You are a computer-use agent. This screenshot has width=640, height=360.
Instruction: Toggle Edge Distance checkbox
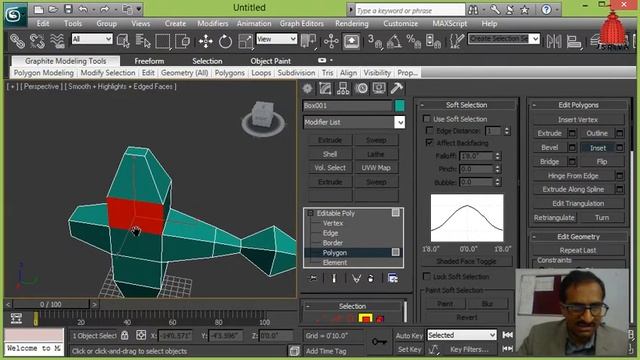pyautogui.click(x=429, y=131)
